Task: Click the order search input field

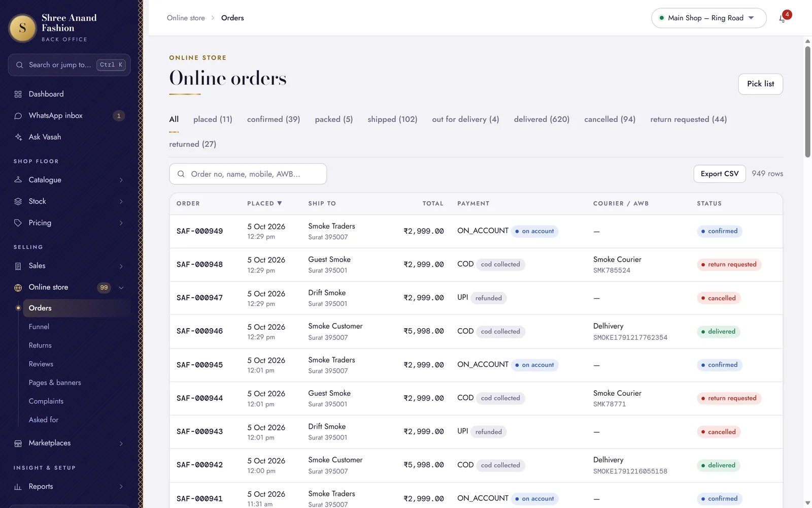Action: 248,174
